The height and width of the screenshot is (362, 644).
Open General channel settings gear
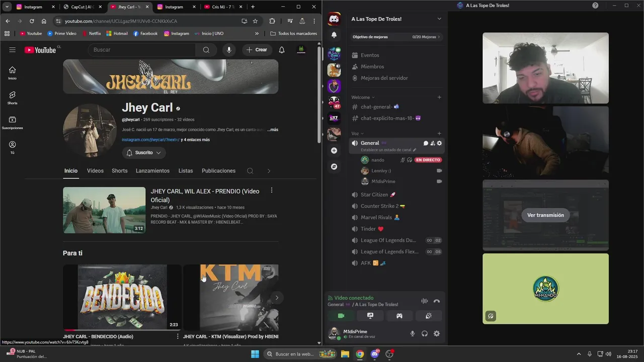(x=439, y=143)
